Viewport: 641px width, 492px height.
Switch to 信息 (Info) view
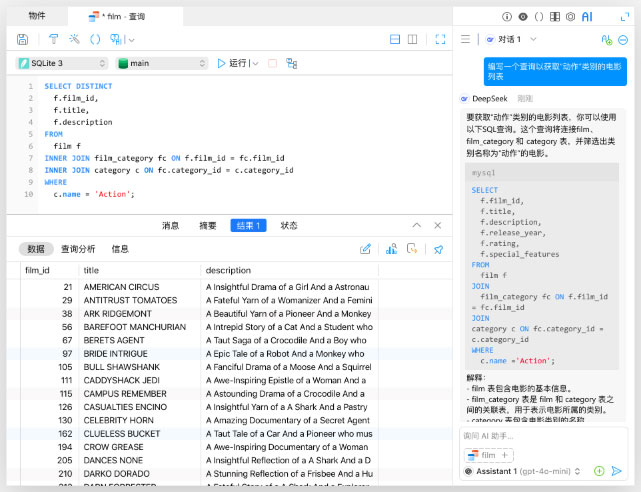click(120, 249)
